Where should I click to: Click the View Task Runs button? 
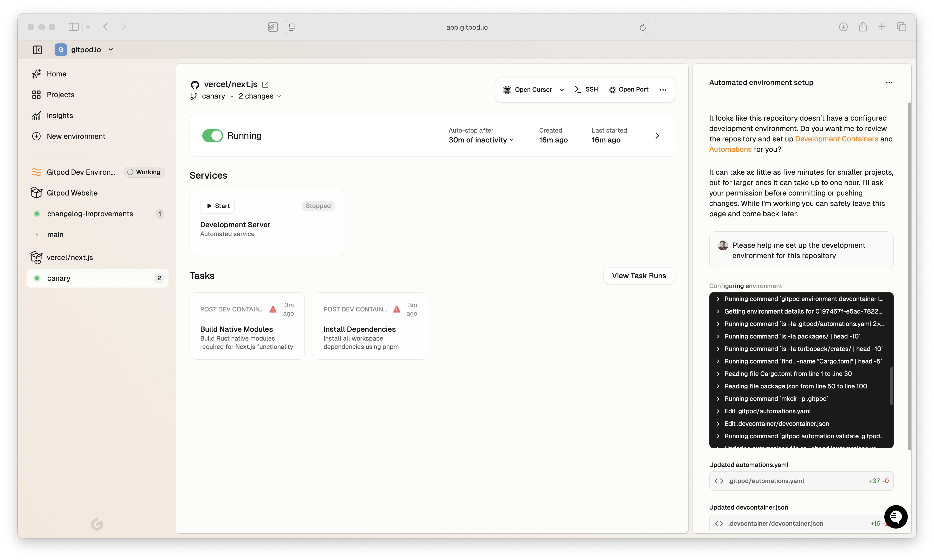(x=639, y=276)
